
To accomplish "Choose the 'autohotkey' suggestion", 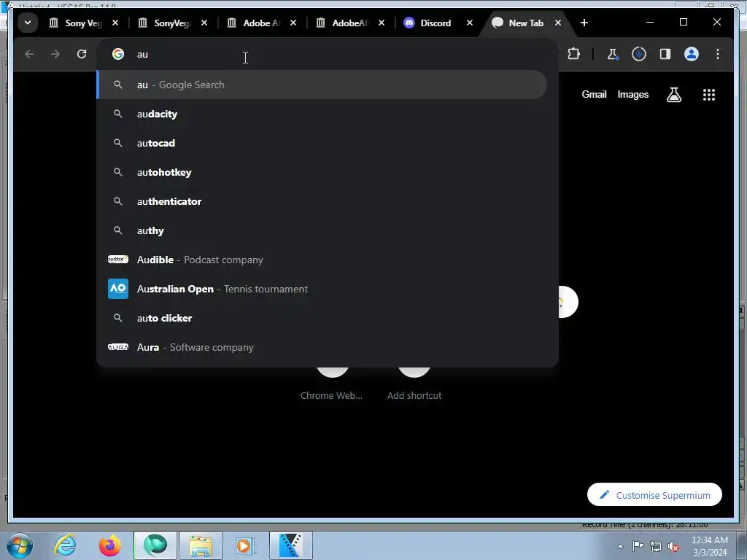I will (322, 172).
